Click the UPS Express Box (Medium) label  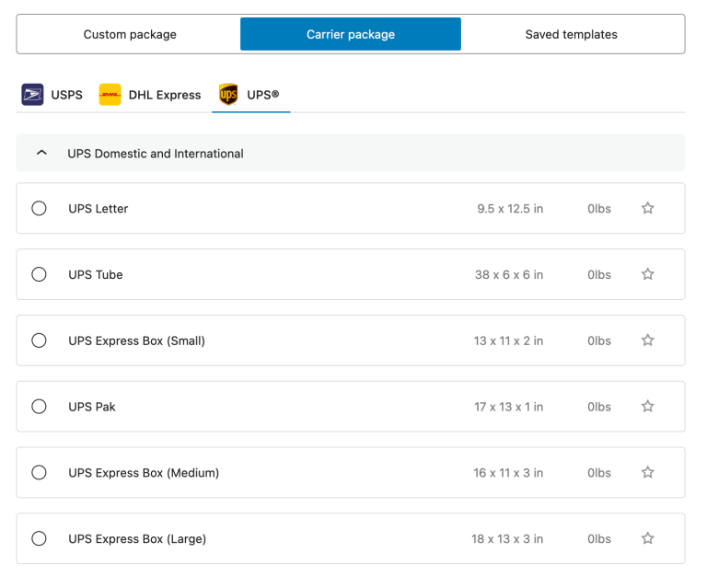point(144,473)
